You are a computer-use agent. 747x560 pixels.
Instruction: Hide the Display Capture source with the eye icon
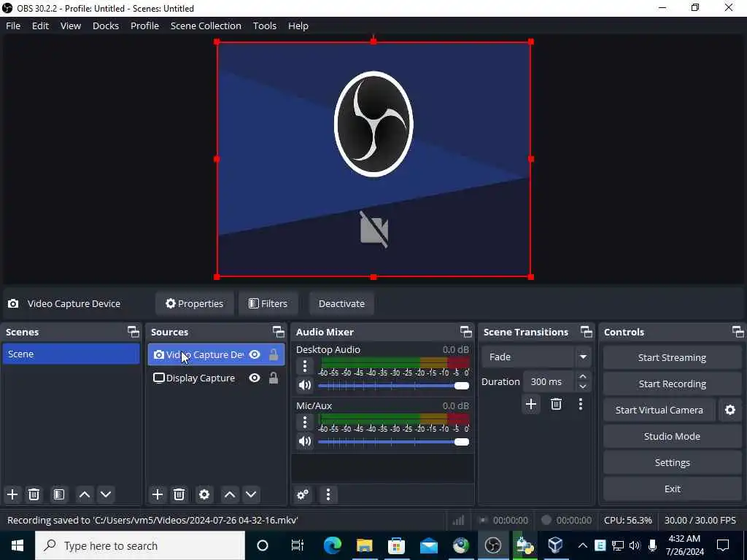coord(255,378)
